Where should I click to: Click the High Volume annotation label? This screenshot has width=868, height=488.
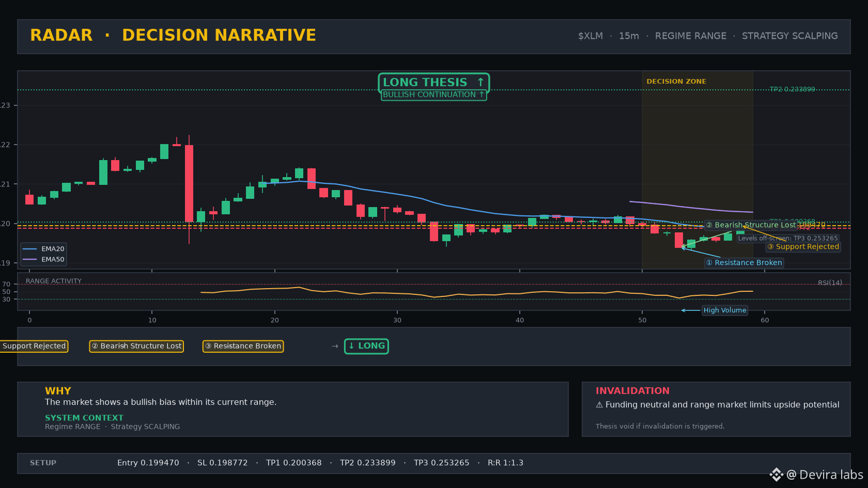[725, 310]
